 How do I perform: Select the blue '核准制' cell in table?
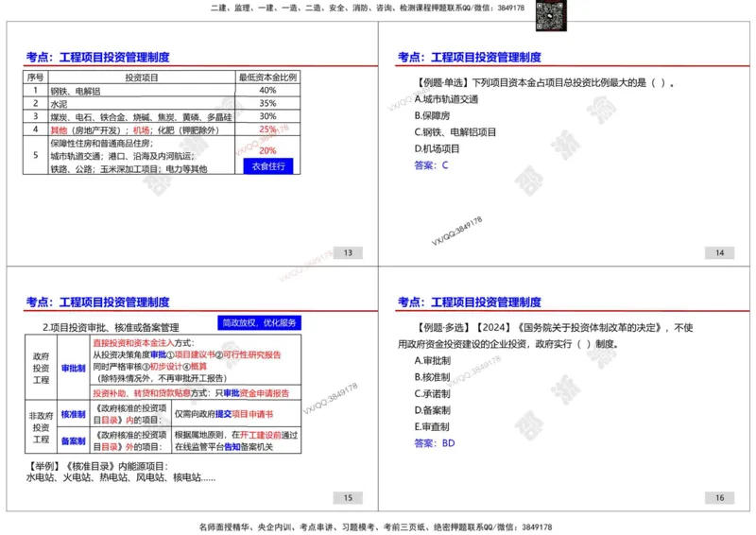point(74,414)
